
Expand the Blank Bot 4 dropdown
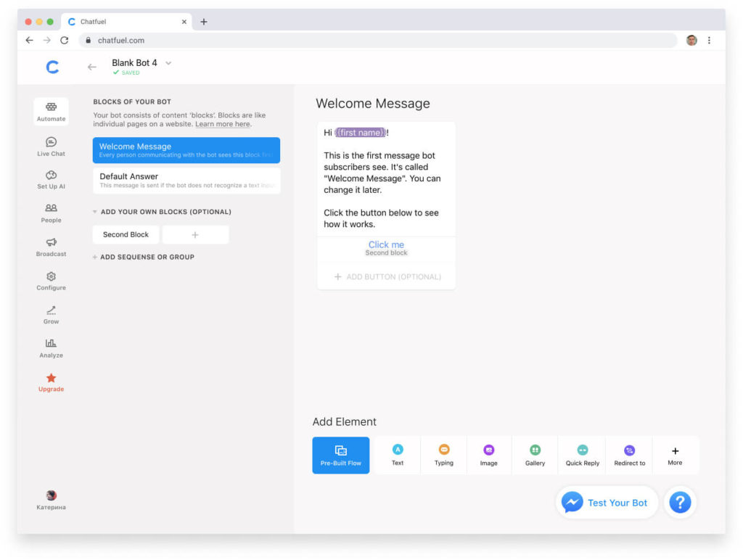click(168, 63)
